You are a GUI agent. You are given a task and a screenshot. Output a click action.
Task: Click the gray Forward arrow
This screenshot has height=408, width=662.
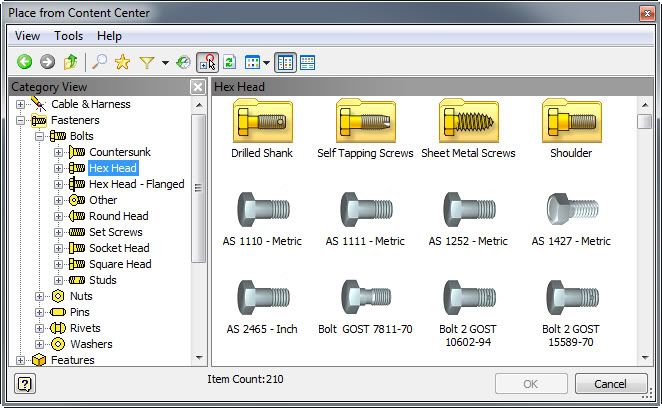47,62
